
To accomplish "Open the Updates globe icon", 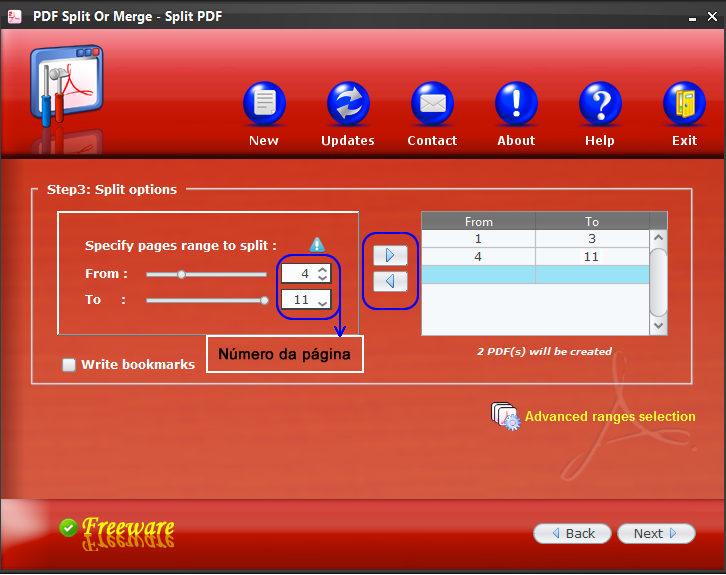I will 348,104.
